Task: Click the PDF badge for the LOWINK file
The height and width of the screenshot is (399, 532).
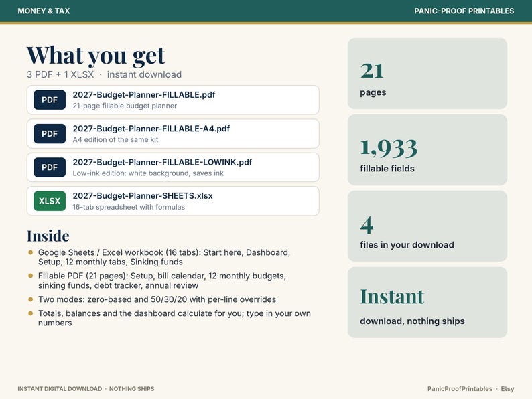Action: click(x=50, y=167)
